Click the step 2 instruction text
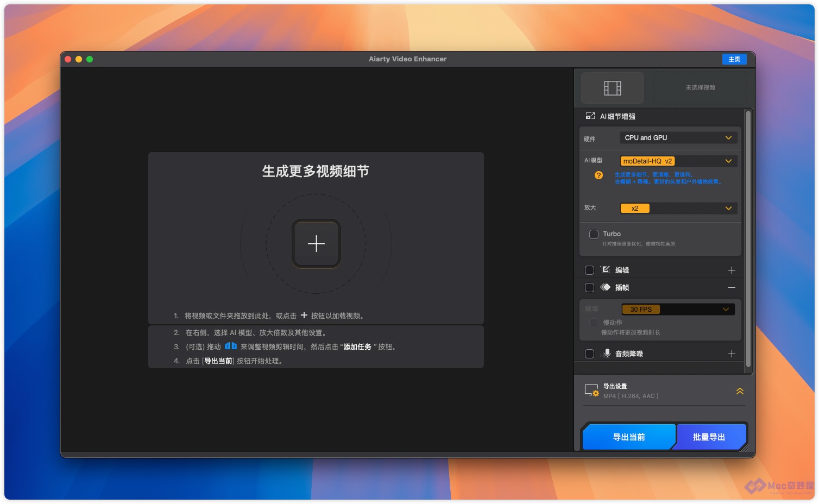The width and height of the screenshot is (819, 504). tap(256, 332)
